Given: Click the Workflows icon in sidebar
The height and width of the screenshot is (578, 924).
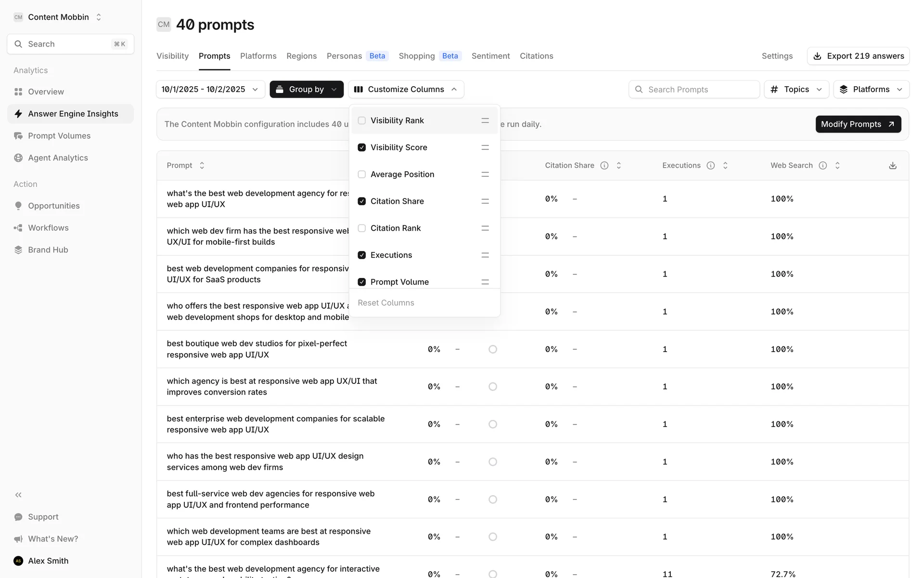Looking at the screenshot, I should pos(18,228).
